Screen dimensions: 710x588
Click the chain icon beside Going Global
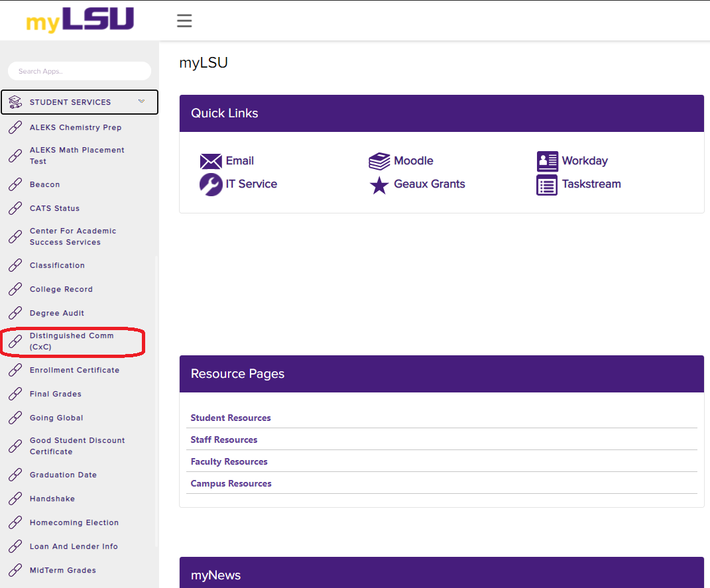(x=15, y=418)
